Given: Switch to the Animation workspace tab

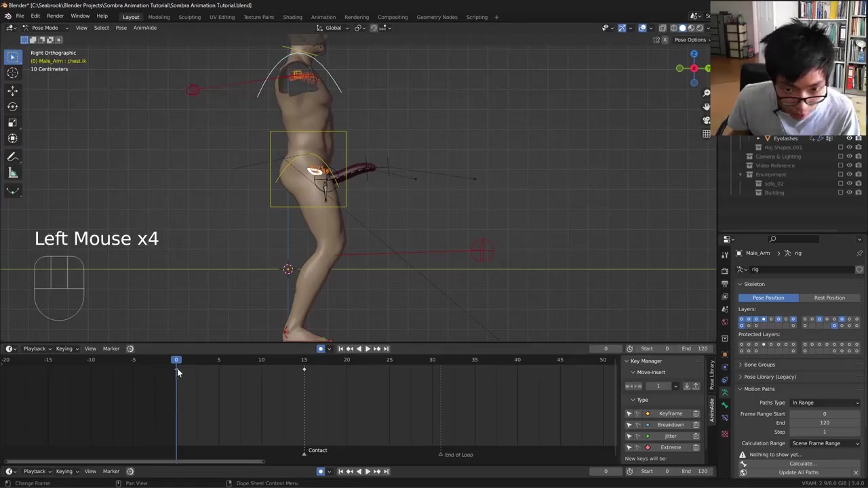Looking at the screenshot, I should tap(323, 17).
